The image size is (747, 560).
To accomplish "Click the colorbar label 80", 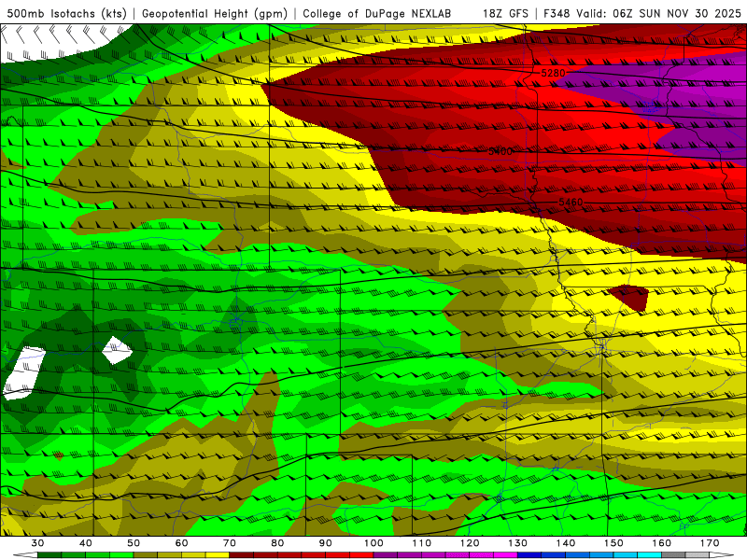I will point(277,543).
